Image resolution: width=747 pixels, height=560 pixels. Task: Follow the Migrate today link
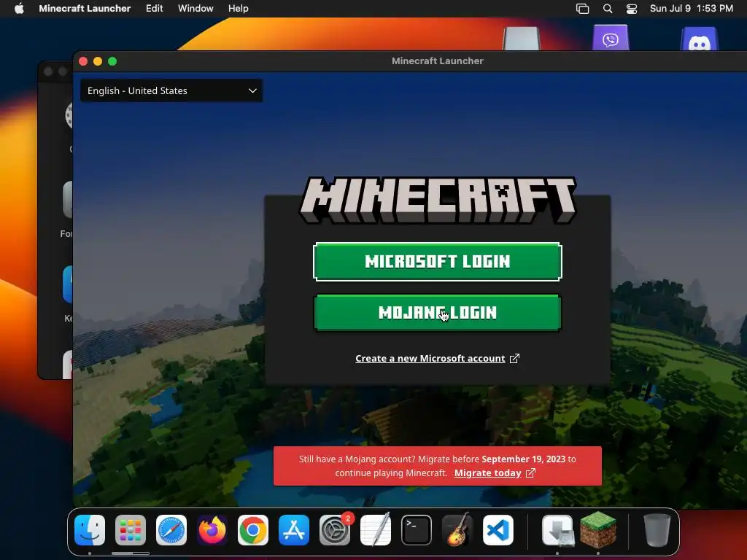coord(488,472)
